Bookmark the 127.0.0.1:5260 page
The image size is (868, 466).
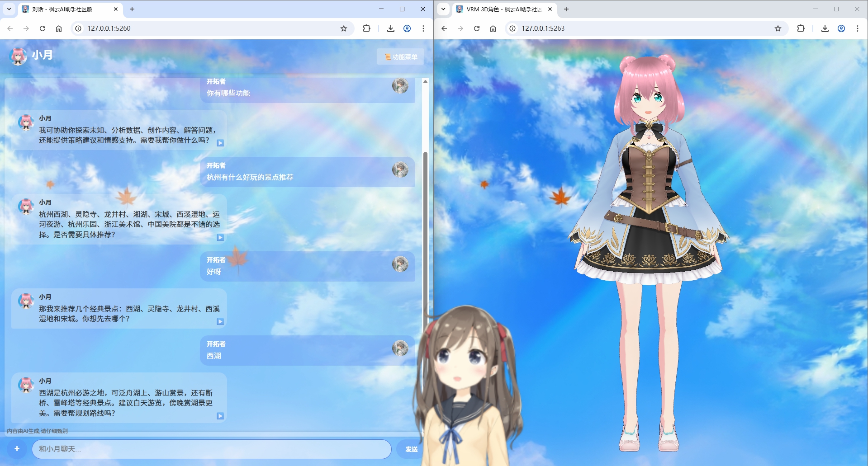coord(344,28)
